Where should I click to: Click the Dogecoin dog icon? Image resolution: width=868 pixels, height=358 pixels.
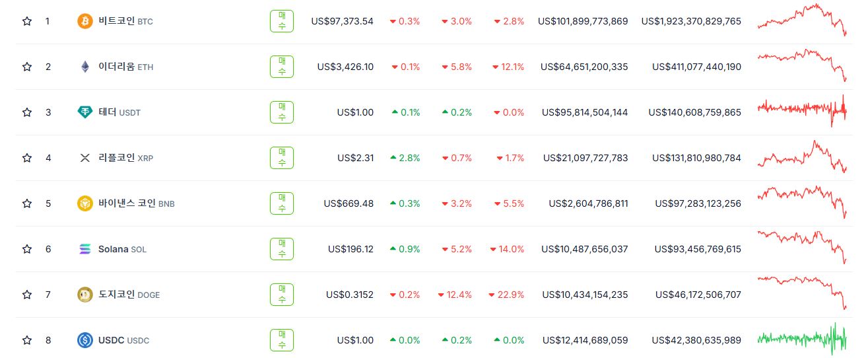(x=85, y=295)
